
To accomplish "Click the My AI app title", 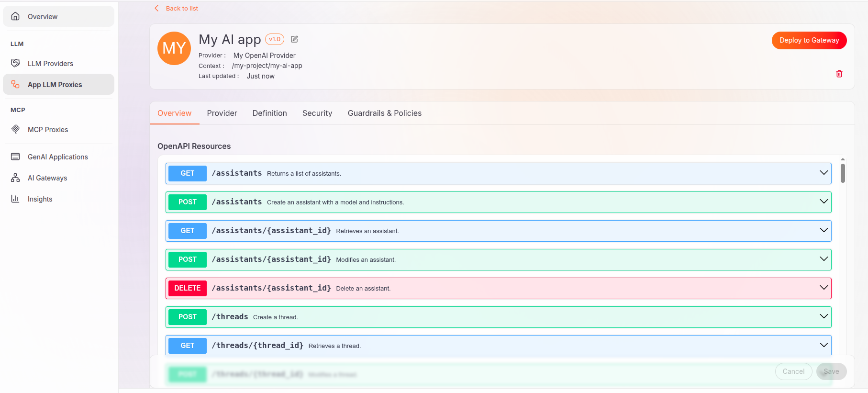I will (230, 39).
